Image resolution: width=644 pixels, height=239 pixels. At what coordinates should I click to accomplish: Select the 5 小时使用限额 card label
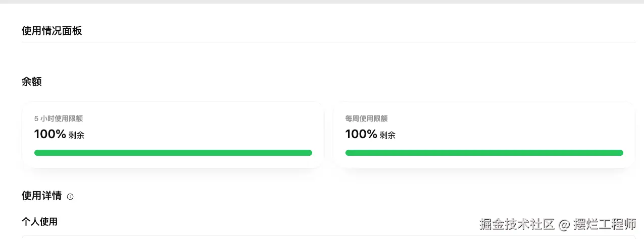coord(58,118)
